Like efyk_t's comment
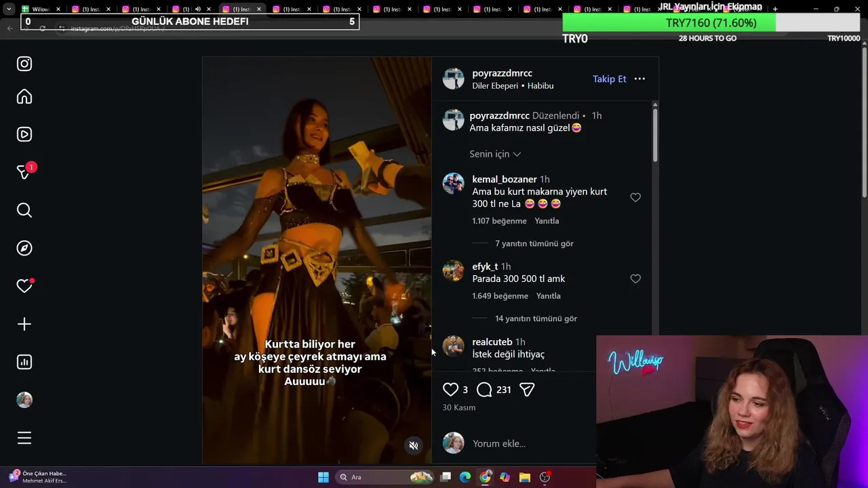 point(635,279)
